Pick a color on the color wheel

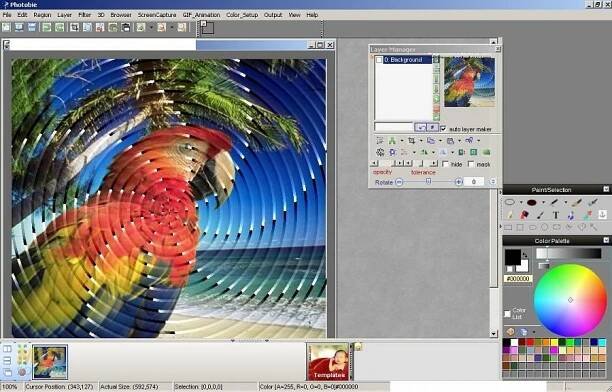570,300
